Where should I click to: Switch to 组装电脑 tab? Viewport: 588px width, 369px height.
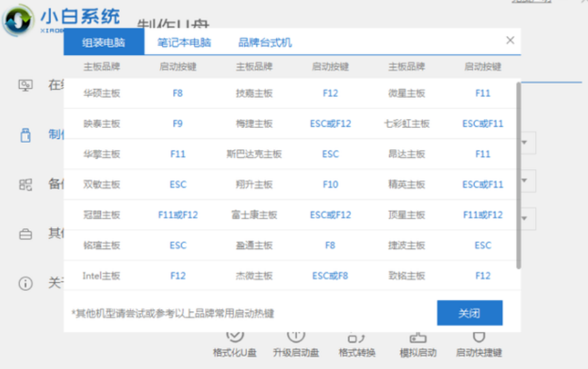(x=104, y=42)
